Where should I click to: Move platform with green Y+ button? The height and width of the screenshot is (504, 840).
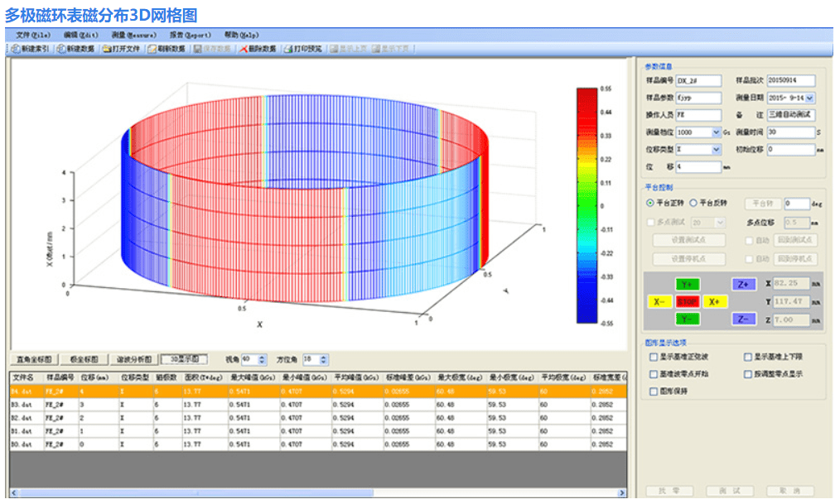pyautogui.click(x=687, y=284)
